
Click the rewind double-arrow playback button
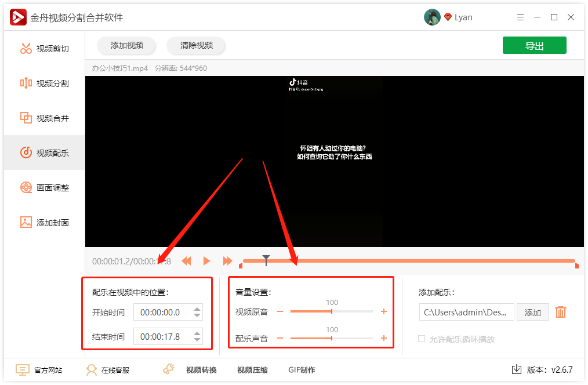pos(186,261)
